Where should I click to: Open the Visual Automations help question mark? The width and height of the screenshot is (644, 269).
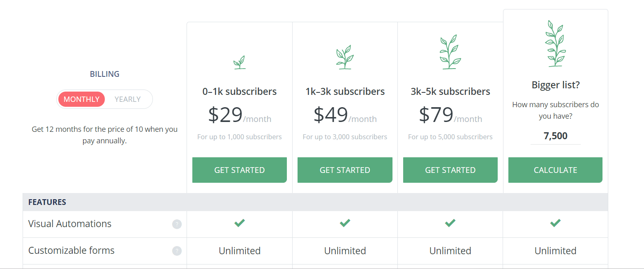[177, 224]
